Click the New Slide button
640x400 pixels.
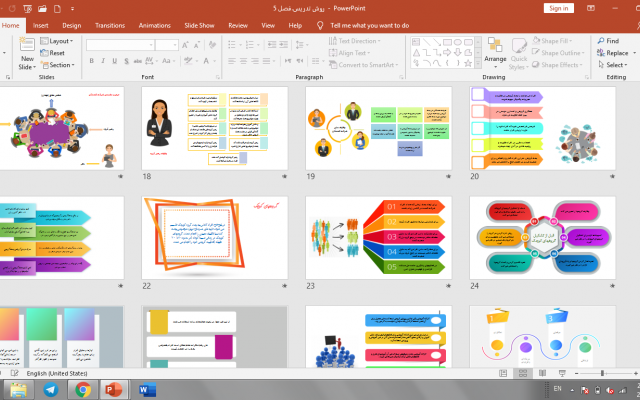(x=27, y=53)
